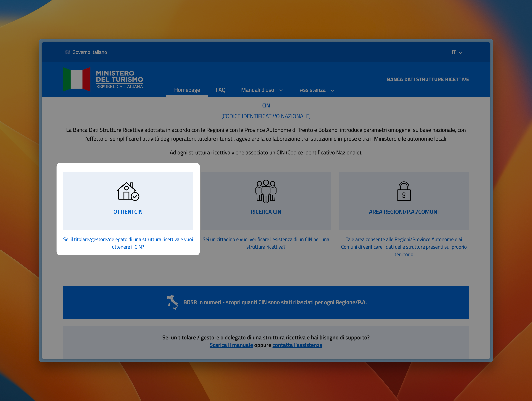Click the Italian flag ministry logo
The image size is (532, 401).
77,79
